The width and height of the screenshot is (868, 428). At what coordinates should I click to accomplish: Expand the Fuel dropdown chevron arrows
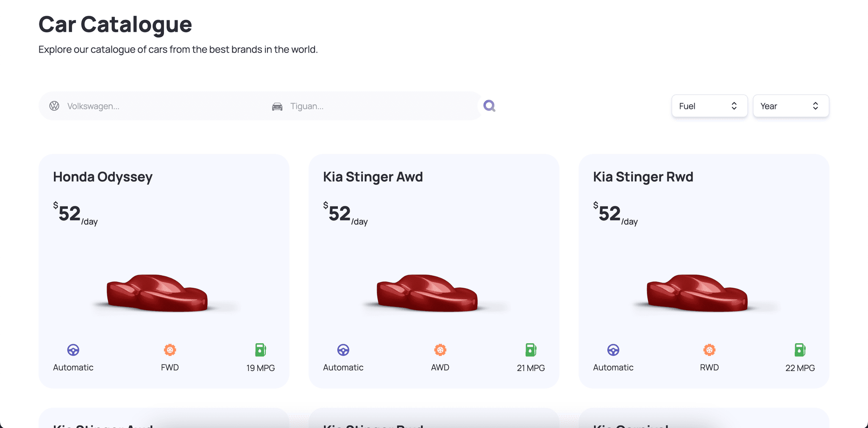(734, 106)
